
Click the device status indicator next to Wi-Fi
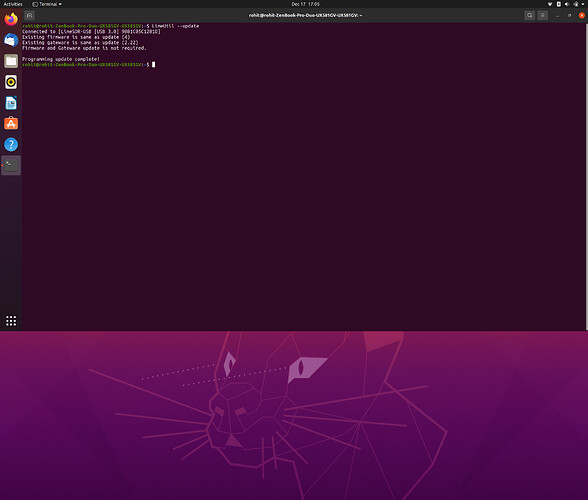tap(558, 4)
